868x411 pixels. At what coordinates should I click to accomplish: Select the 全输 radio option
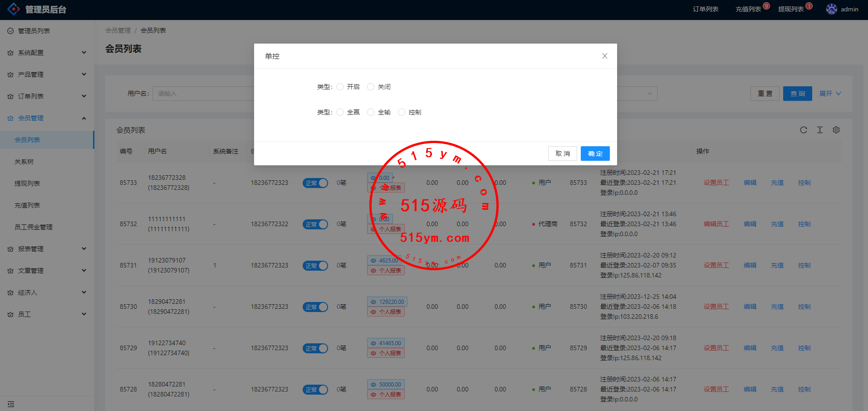pyautogui.click(x=371, y=112)
